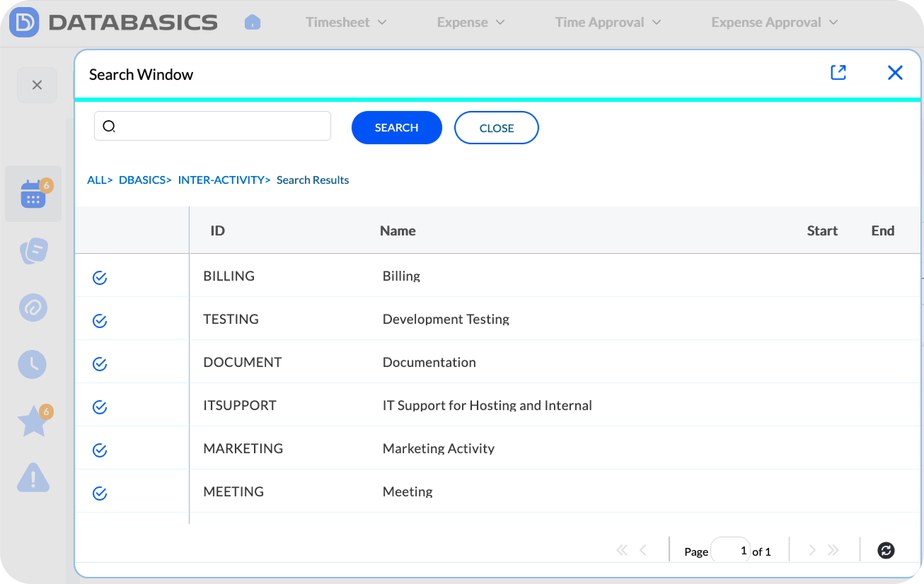Viewport: 924px width, 584px height.
Task: Open the Search Window in a new window
Action: tap(838, 72)
